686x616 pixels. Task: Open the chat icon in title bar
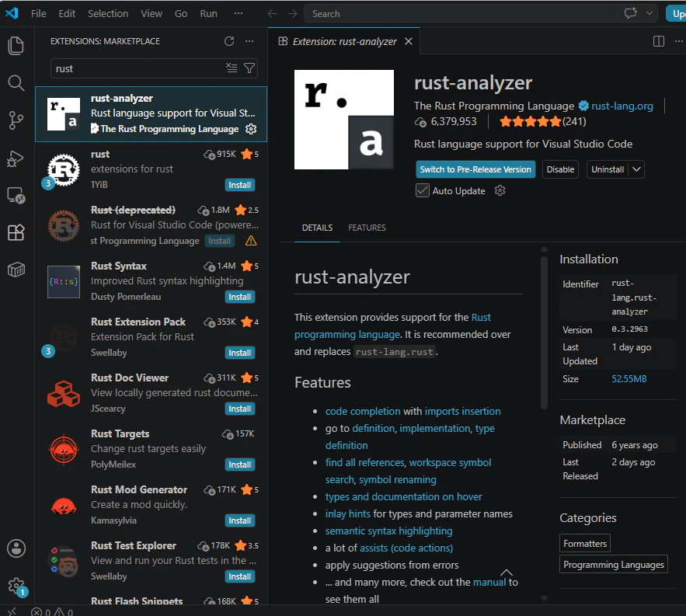630,13
